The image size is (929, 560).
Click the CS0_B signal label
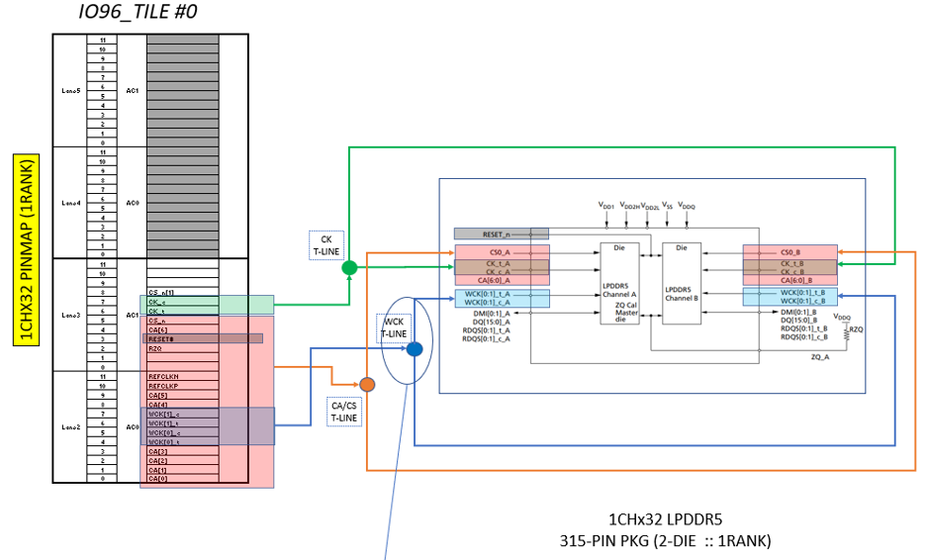tap(790, 252)
